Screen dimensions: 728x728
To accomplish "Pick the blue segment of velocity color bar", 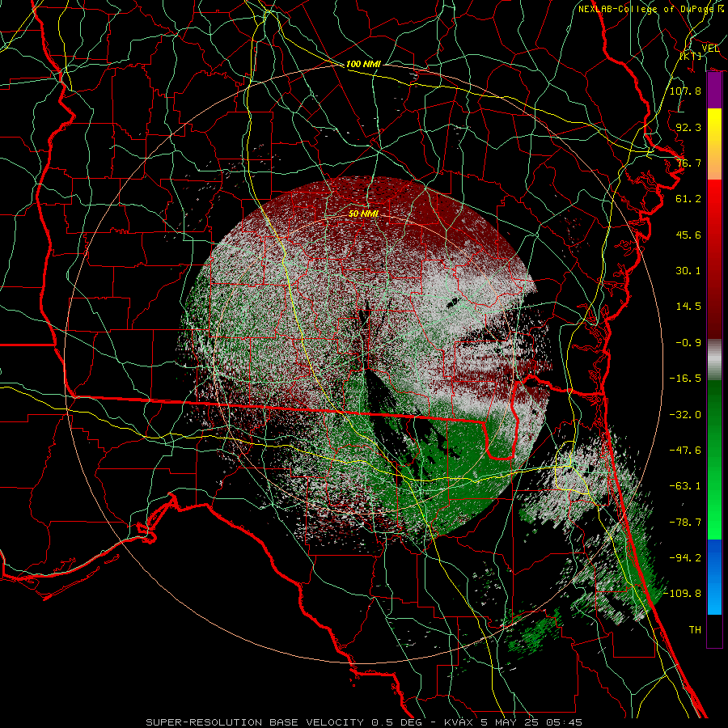I will [x=714, y=577].
